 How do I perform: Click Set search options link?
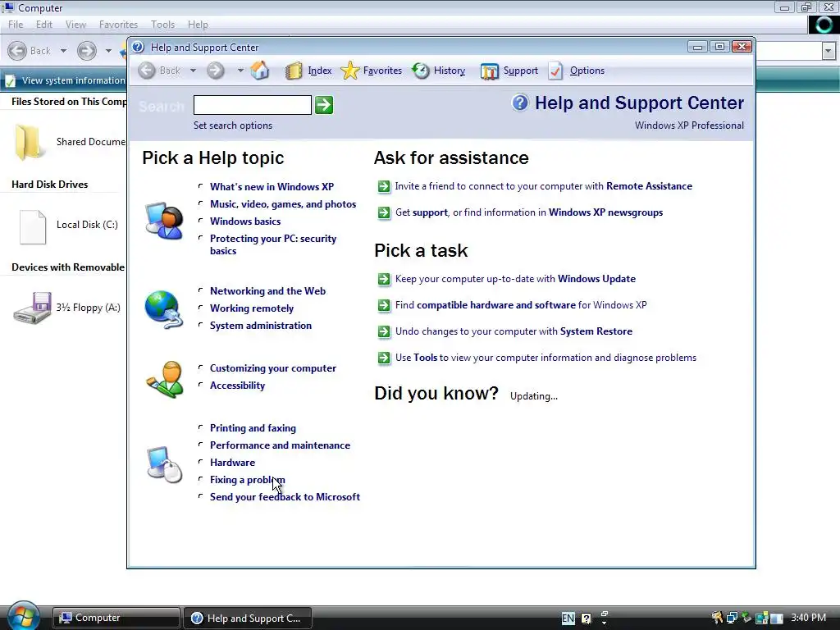point(232,126)
